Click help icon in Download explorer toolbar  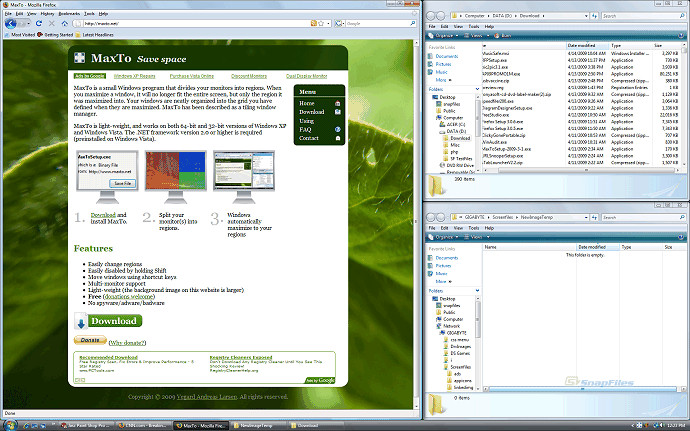click(x=681, y=36)
